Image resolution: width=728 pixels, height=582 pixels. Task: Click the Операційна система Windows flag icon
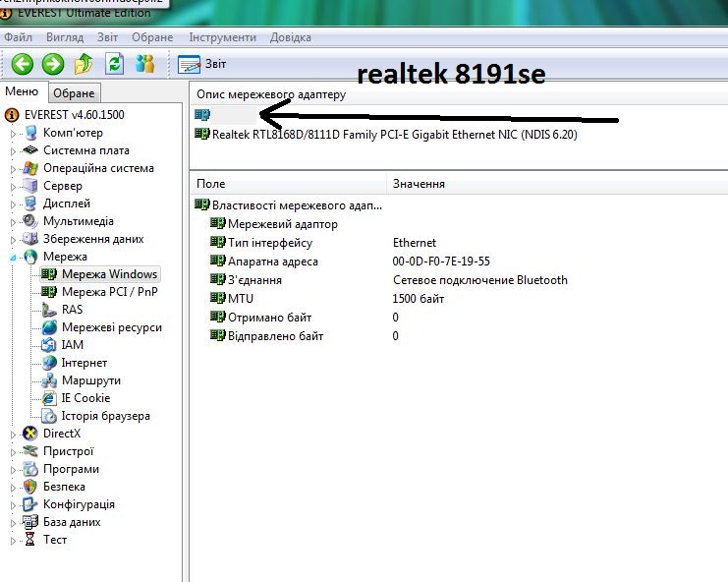coord(30,168)
